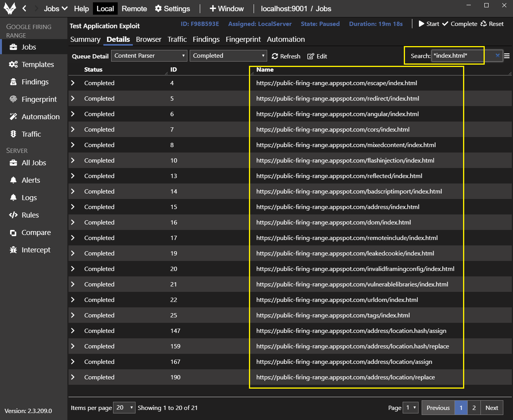Click Start to resume the job
Viewport: 513px width, 420px height.
point(429,24)
